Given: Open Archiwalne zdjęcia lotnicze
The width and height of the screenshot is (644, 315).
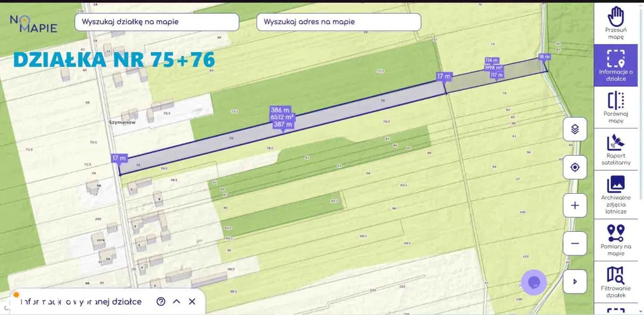Looking at the screenshot, I should [x=616, y=195].
